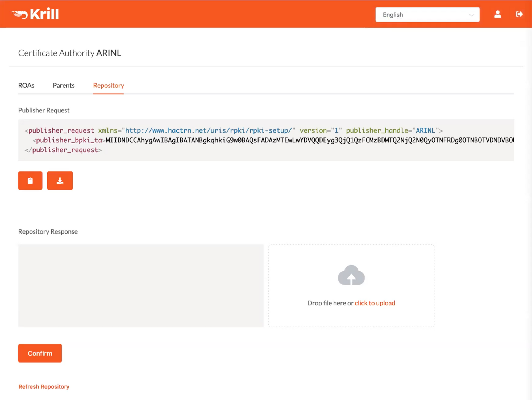Click the closing publisher_request tag
The height and width of the screenshot is (400, 532).
[63, 150]
